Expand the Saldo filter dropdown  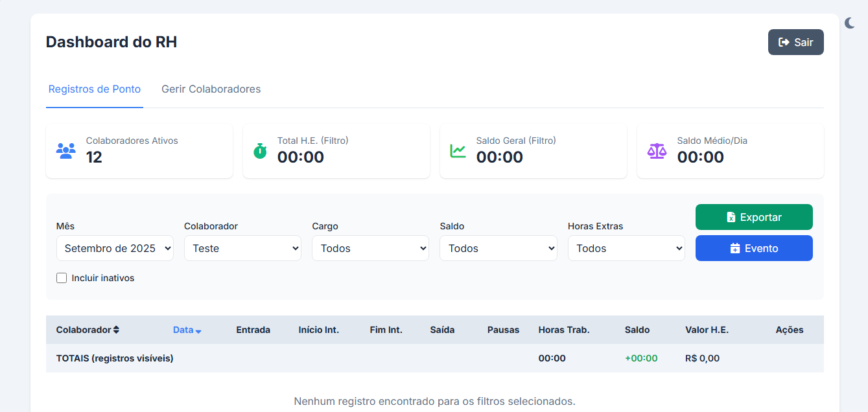498,248
